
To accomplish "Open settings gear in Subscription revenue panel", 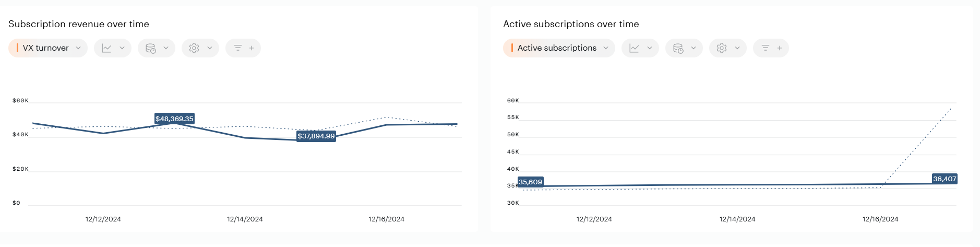I will click(x=194, y=48).
